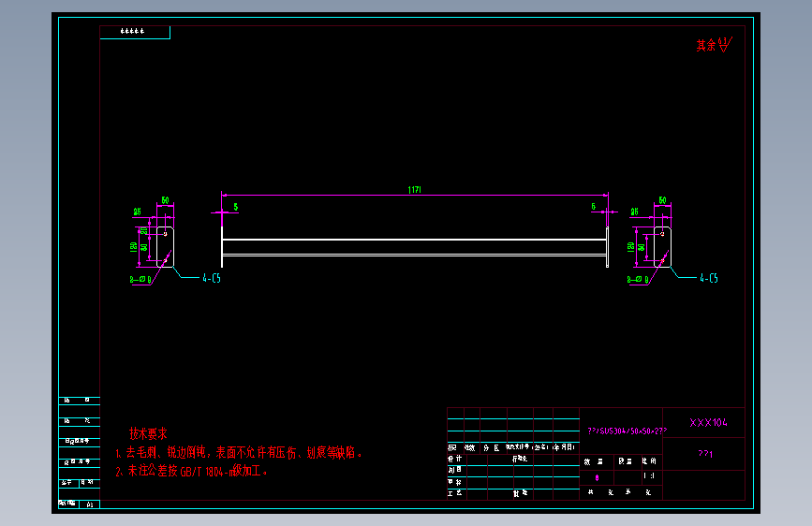Select the XXX104 drawing number text
The image size is (812, 526).
click(x=708, y=423)
